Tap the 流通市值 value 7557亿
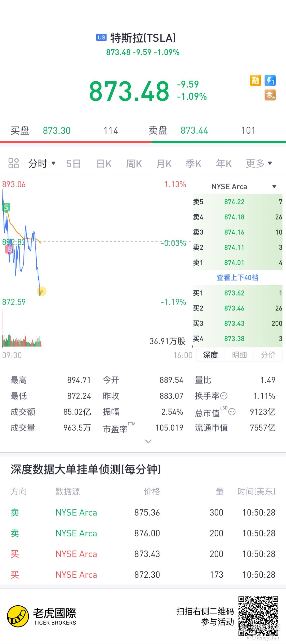The height and width of the screenshot is (644, 286). pyautogui.click(x=263, y=428)
